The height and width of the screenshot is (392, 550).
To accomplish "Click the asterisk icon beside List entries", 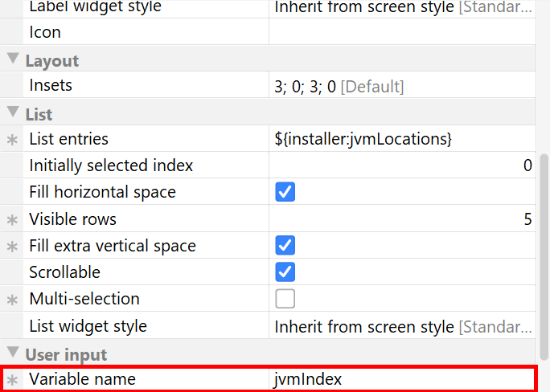I will point(12,140).
